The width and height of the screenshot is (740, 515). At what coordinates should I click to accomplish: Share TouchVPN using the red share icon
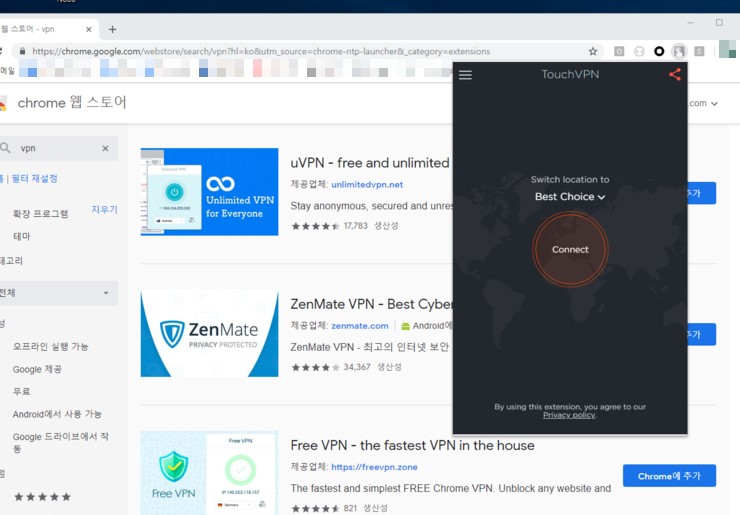[675, 75]
